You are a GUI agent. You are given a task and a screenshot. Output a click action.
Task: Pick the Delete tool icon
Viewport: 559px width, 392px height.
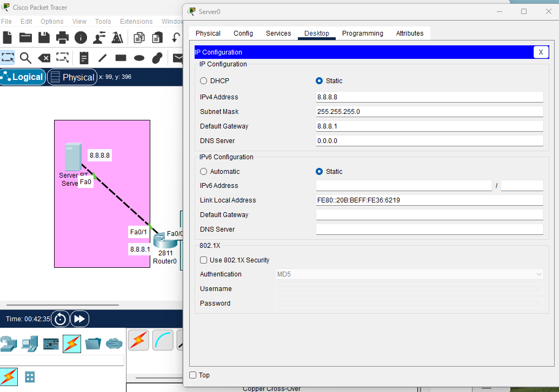(44, 58)
